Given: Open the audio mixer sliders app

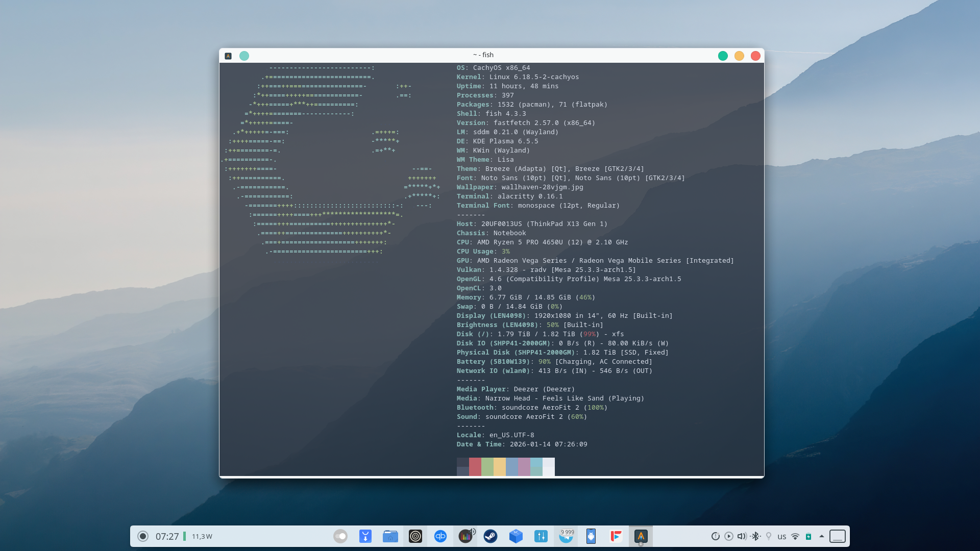Looking at the screenshot, I should 541,536.
